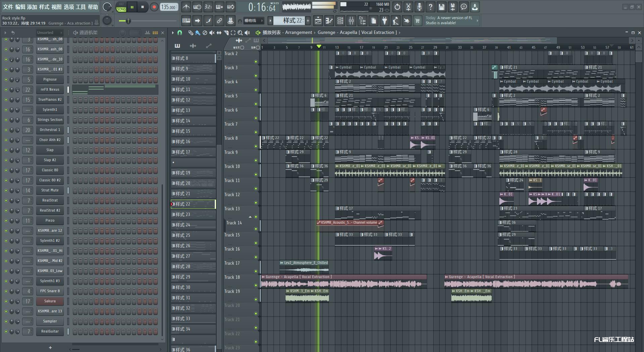
Task: Open the Playlist view icon
Action: point(318,21)
